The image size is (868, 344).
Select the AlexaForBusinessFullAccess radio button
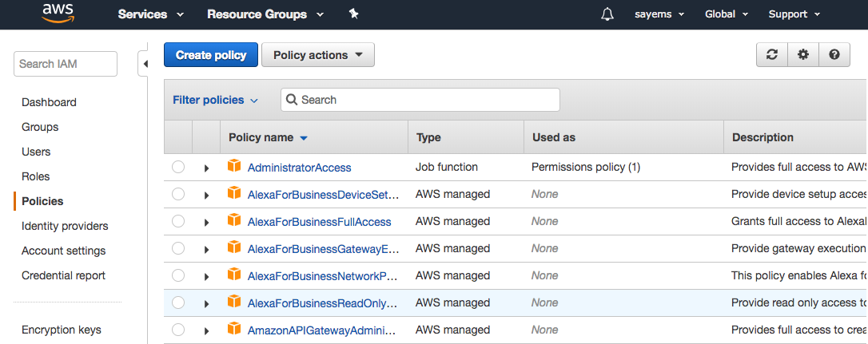(178, 221)
